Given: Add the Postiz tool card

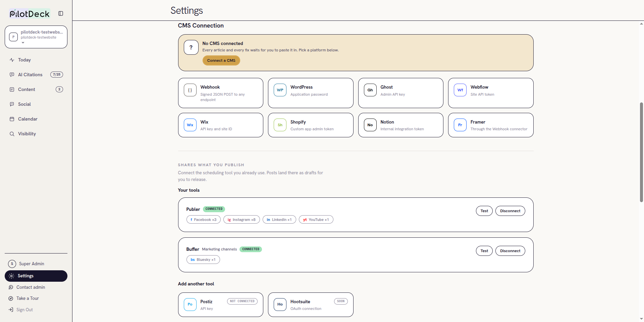Looking at the screenshot, I should [220, 305].
